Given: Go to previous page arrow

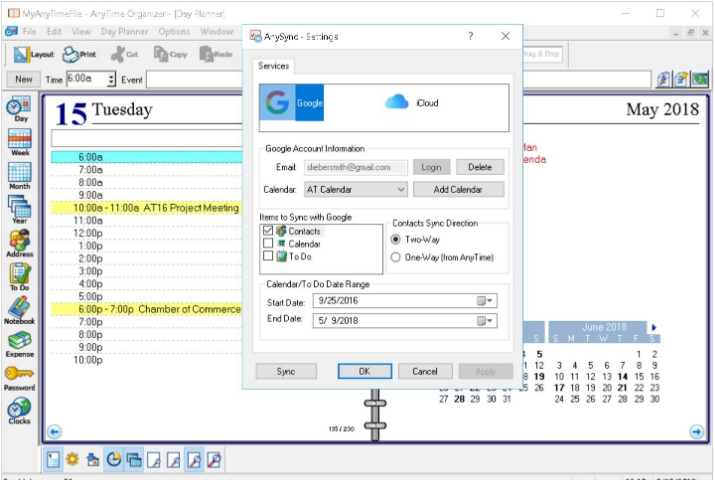Looking at the screenshot, I should click(54, 431).
